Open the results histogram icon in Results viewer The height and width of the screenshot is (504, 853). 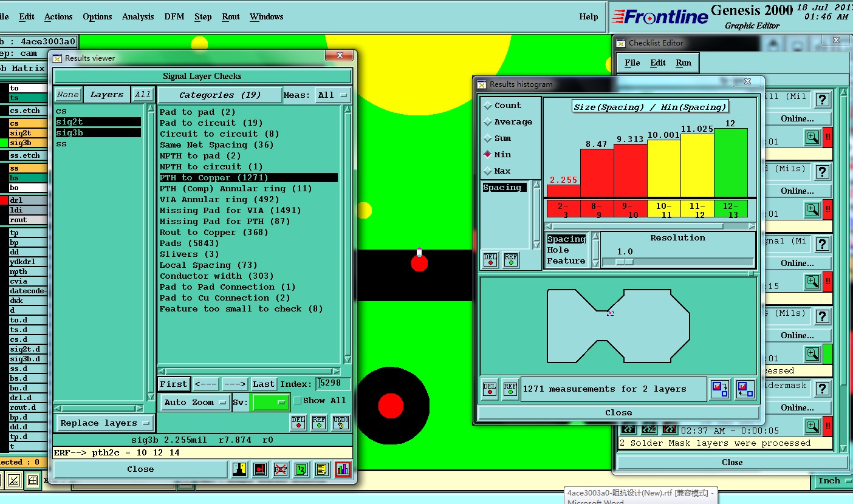(x=343, y=469)
